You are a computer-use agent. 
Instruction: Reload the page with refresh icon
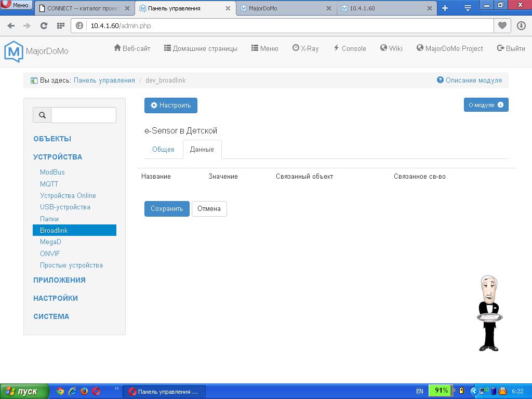pyautogui.click(x=44, y=26)
